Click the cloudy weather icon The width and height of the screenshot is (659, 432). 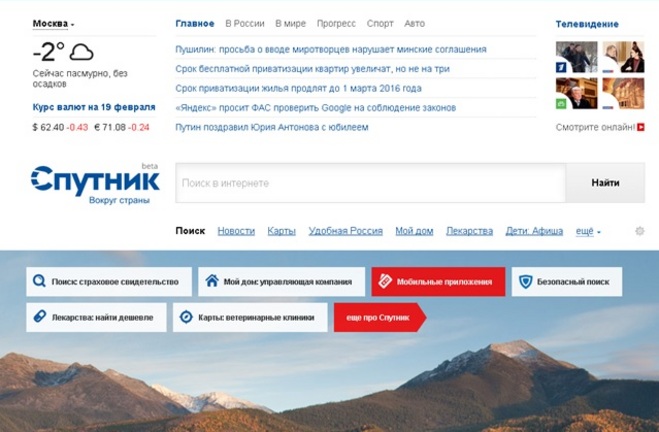(81, 53)
